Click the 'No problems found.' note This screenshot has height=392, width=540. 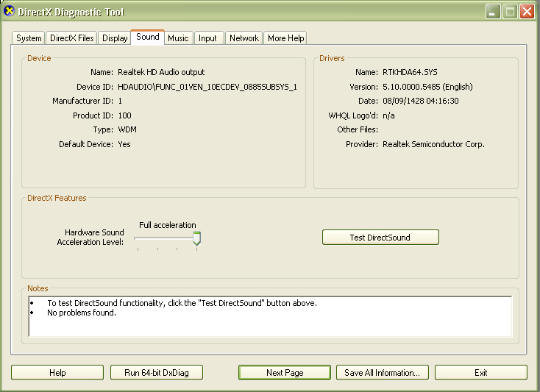click(82, 313)
